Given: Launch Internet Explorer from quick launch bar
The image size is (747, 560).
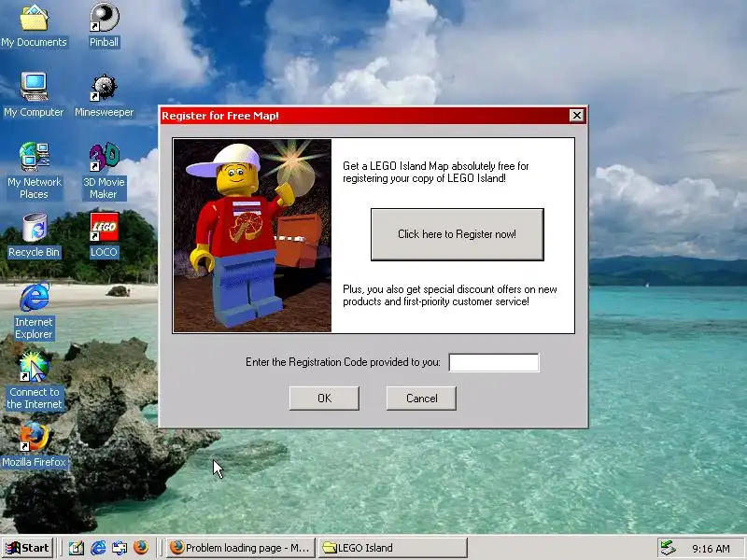Looking at the screenshot, I should (98, 548).
